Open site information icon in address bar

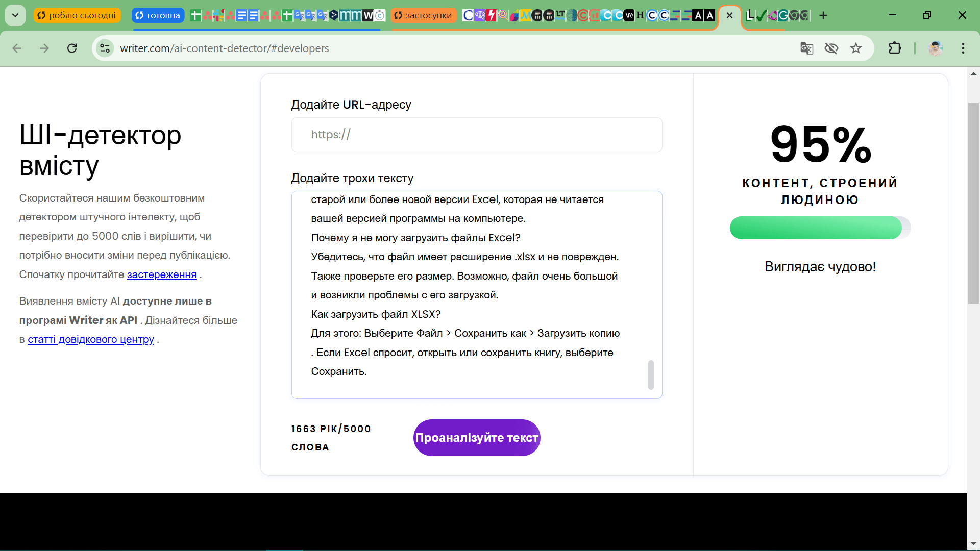[x=105, y=48]
